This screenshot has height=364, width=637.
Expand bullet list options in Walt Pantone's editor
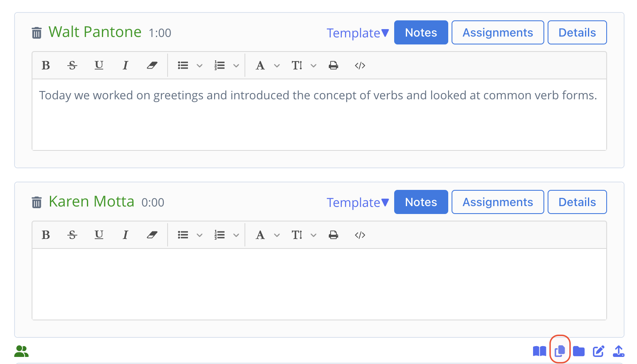pyautogui.click(x=200, y=66)
